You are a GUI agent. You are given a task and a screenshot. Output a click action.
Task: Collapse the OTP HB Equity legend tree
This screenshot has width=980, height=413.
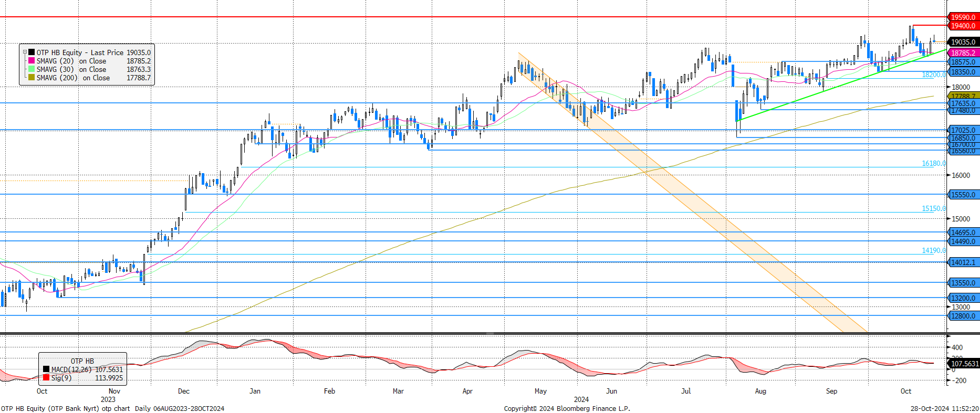[x=24, y=52]
